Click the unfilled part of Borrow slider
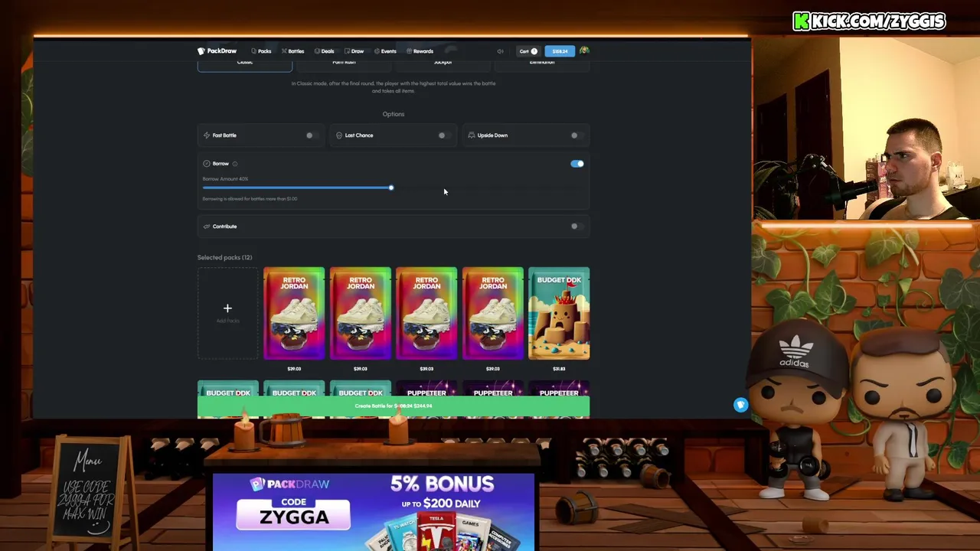Image resolution: width=980 pixels, height=551 pixels. tap(488, 187)
